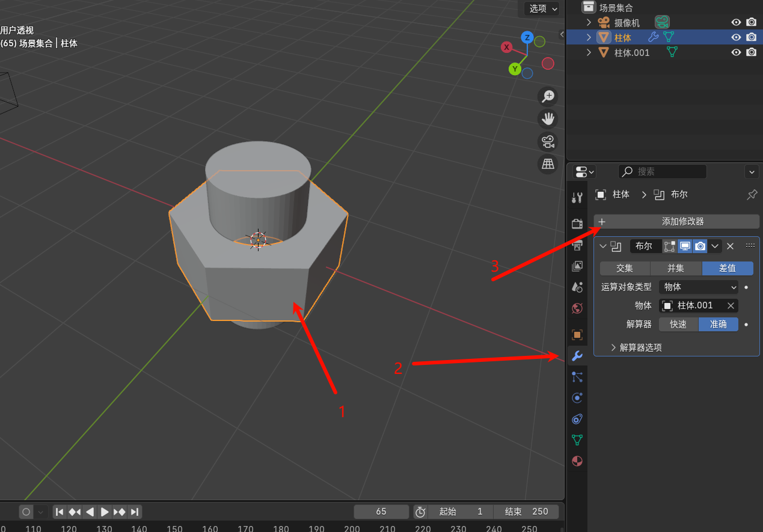Screen dimensions: 763x532
Task: Hide 柱体.001 in viewport with eye icon
Action: [x=736, y=52]
